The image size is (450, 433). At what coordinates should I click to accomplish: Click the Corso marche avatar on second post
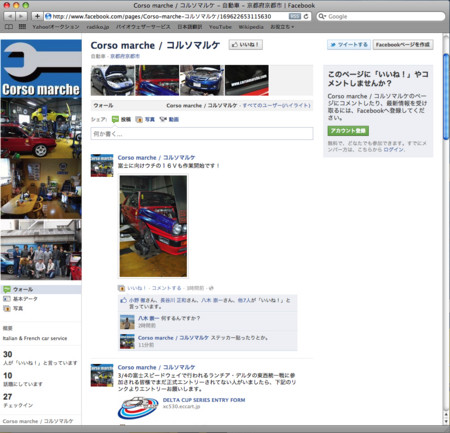tap(102, 375)
